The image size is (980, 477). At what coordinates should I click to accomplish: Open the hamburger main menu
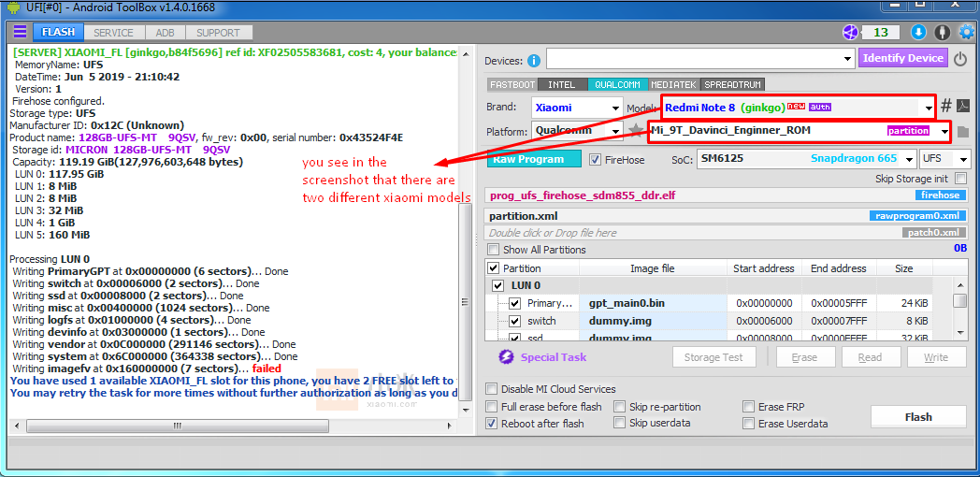[20, 32]
